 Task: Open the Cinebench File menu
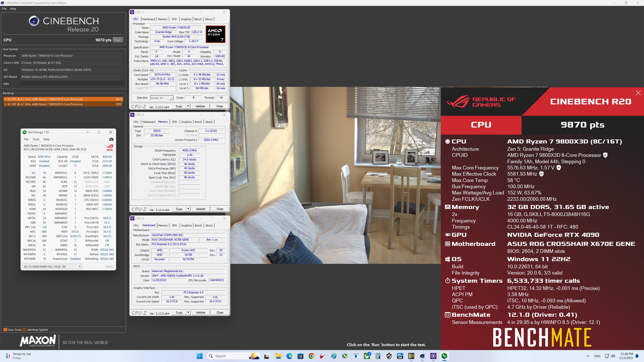[x=4, y=9]
